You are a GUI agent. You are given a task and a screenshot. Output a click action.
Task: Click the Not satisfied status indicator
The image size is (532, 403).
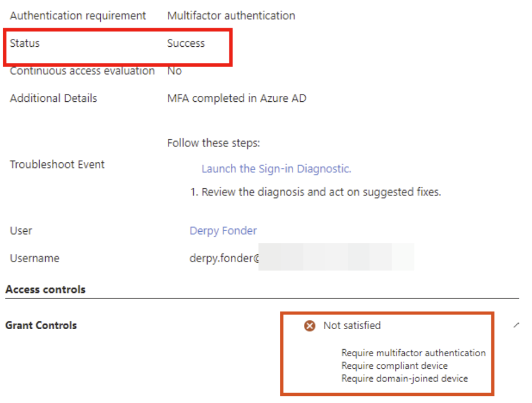(351, 325)
